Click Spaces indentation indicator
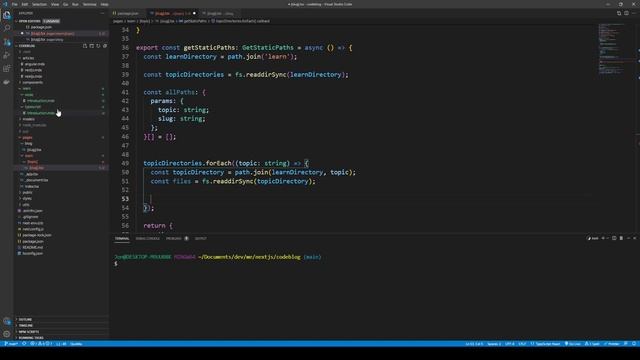 (494, 344)
